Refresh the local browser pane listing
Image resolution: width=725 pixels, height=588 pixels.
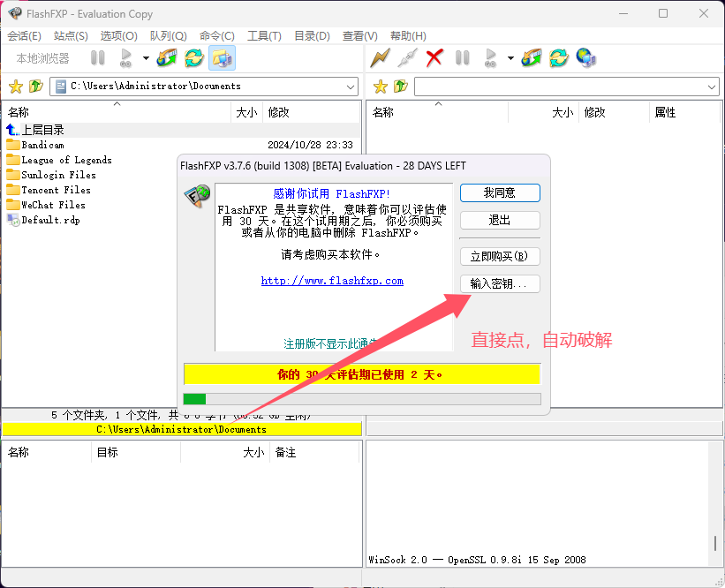coord(193,58)
